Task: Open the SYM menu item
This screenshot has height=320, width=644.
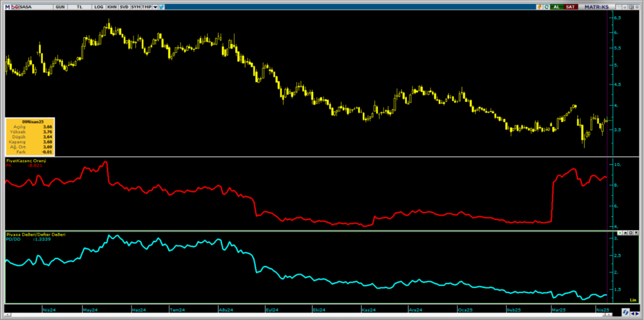Action: click(135, 6)
